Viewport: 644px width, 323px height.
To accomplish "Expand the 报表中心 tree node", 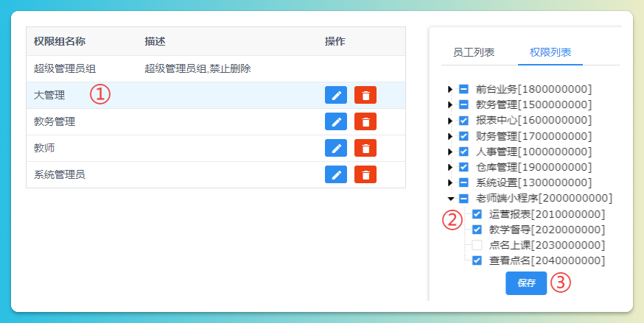I will tap(450, 120).
